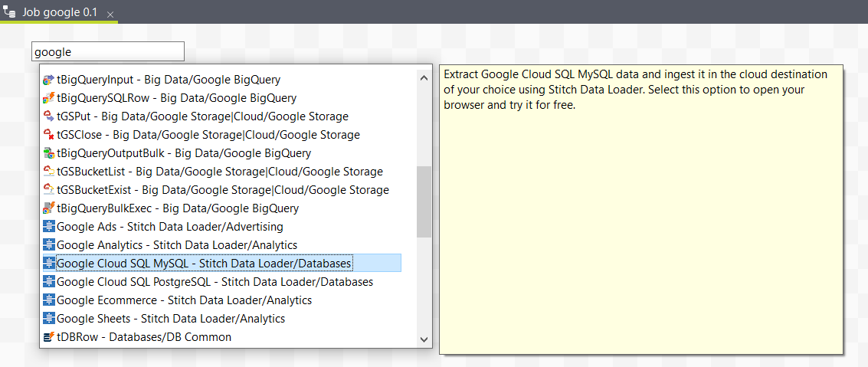The image size is (868, 367).
Task: Click the tGSClose component icon
Action: pyautogui.click(x=49, y=135)
